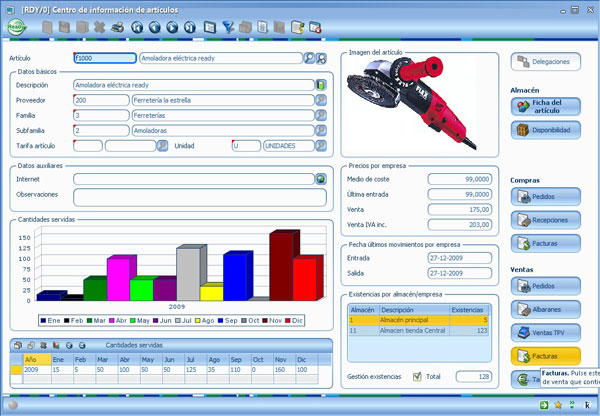Click the Artículo code field f1000
This screenshot has width=600, height=416.
point(105,58)
